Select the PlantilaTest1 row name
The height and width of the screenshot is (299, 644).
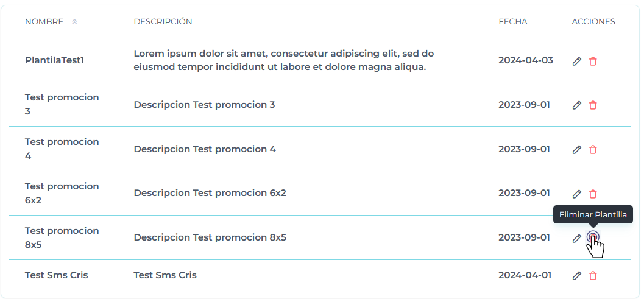coord(54,60)
